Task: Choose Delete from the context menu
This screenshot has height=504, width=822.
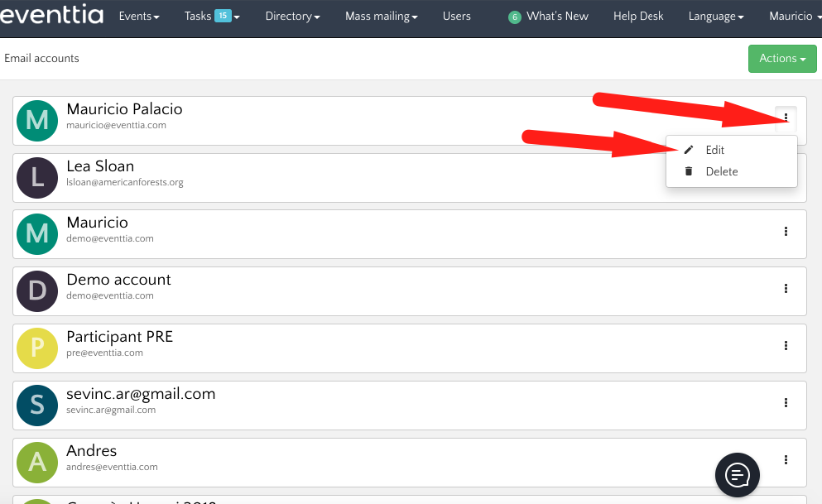Action: point(721,171)
